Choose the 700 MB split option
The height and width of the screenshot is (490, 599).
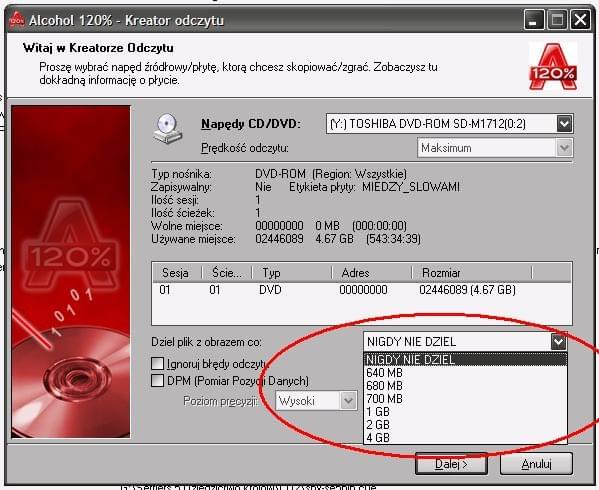click(x=465, y=399)
